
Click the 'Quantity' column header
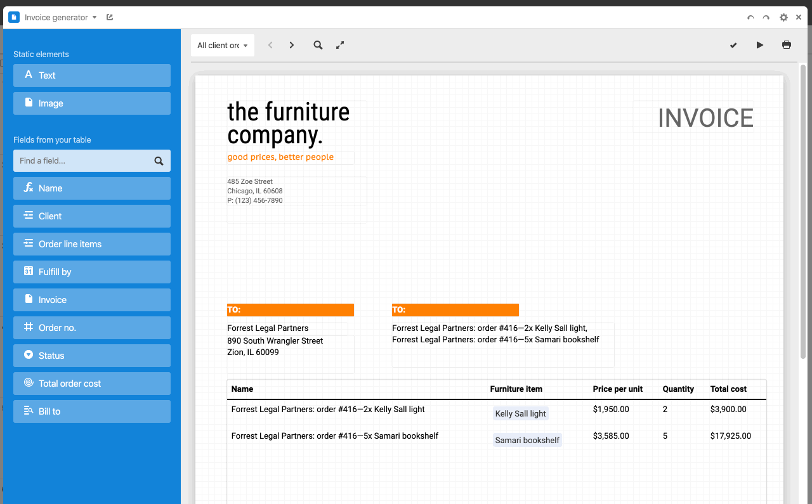click(x=678, y=389)
